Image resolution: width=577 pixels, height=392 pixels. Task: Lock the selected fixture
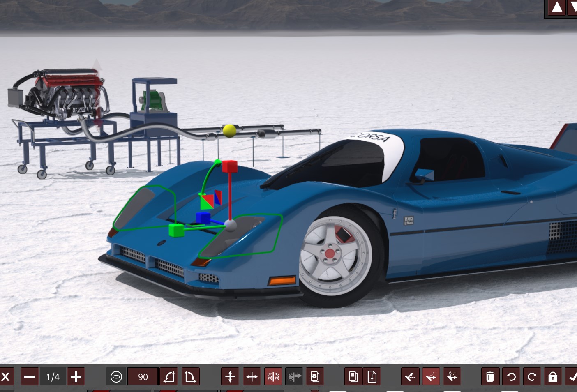(553, 377)
